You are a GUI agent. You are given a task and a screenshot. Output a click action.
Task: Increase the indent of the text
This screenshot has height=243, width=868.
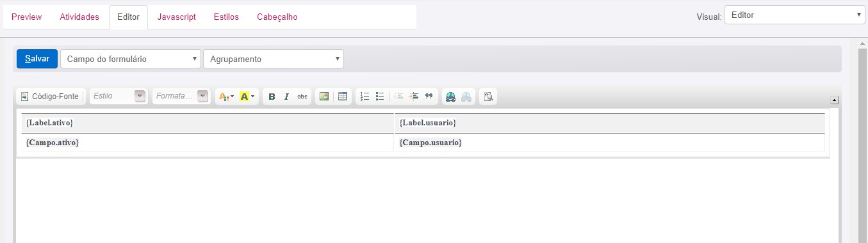point(414,97)
